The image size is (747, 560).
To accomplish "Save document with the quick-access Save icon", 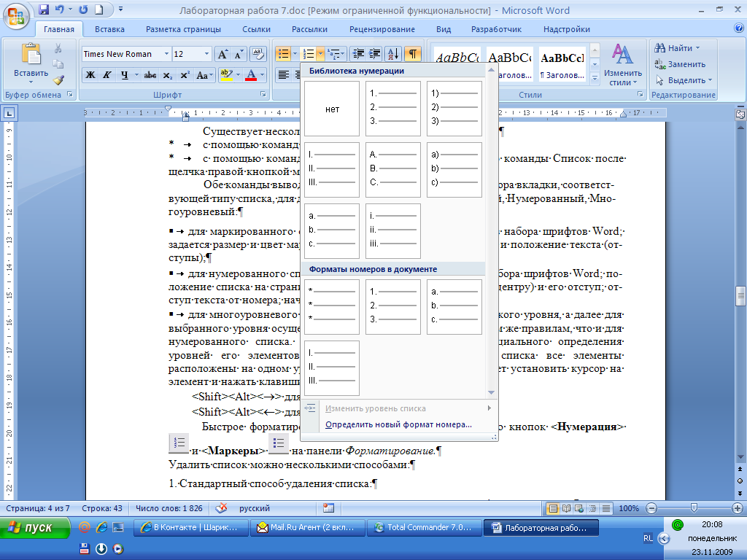I will coord(44,9).
